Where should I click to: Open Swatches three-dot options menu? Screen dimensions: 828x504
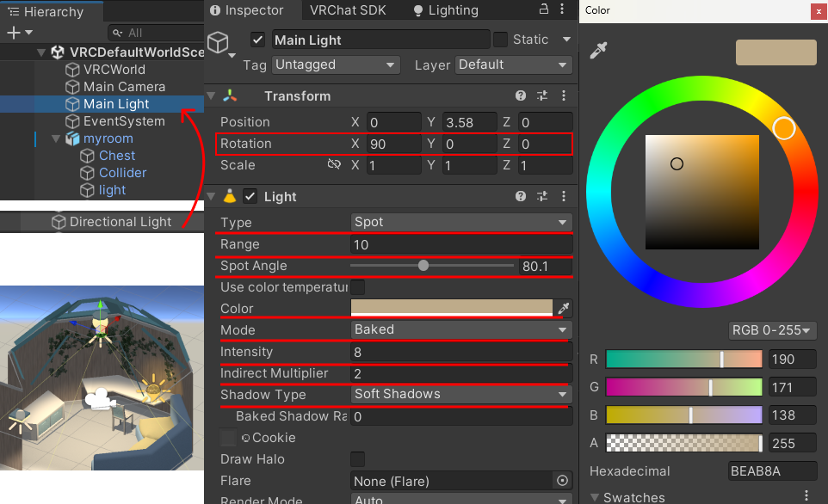tap(806, 496)
